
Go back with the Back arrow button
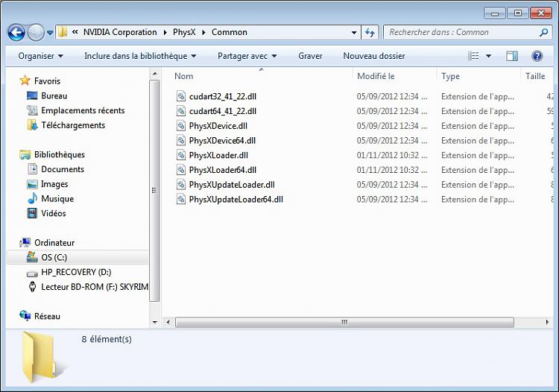(16, 33)
